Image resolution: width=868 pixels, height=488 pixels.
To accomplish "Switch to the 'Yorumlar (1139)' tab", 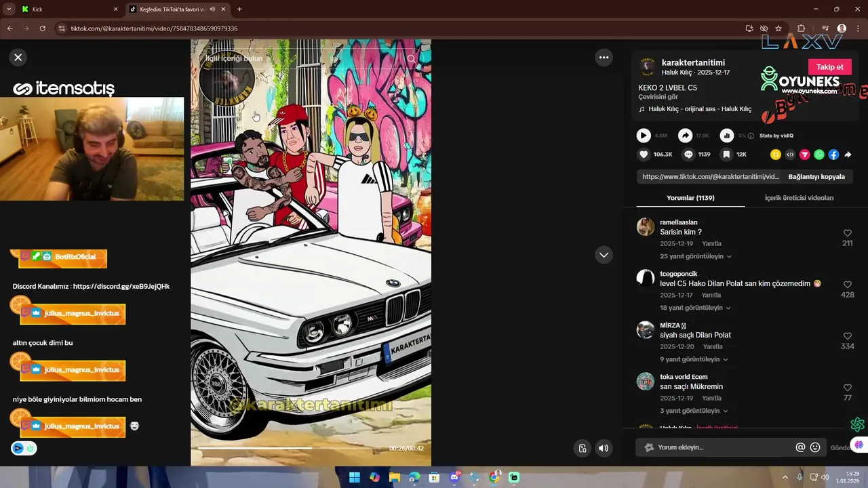I will pyautogui.click(x=690, y=198).
